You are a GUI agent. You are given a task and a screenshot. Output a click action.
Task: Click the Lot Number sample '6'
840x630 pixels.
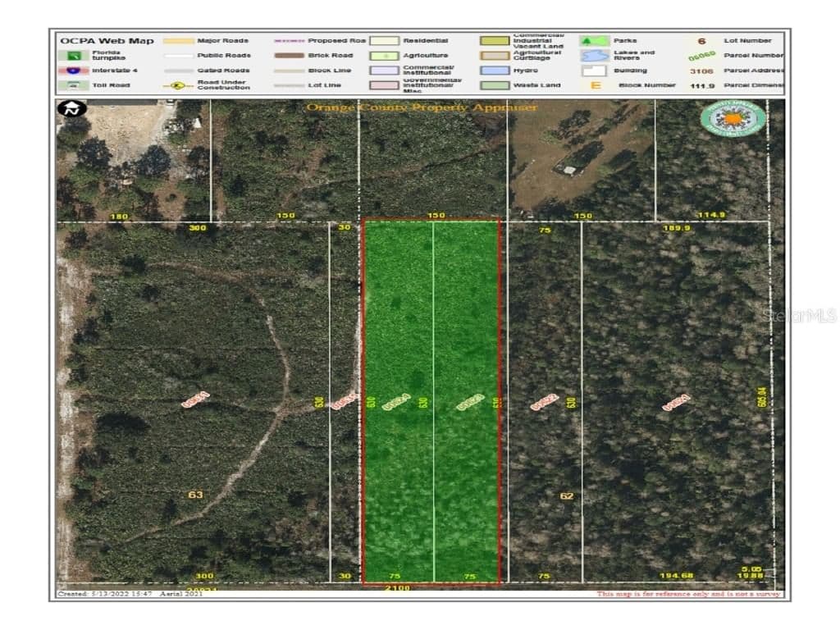click(701, 41)
